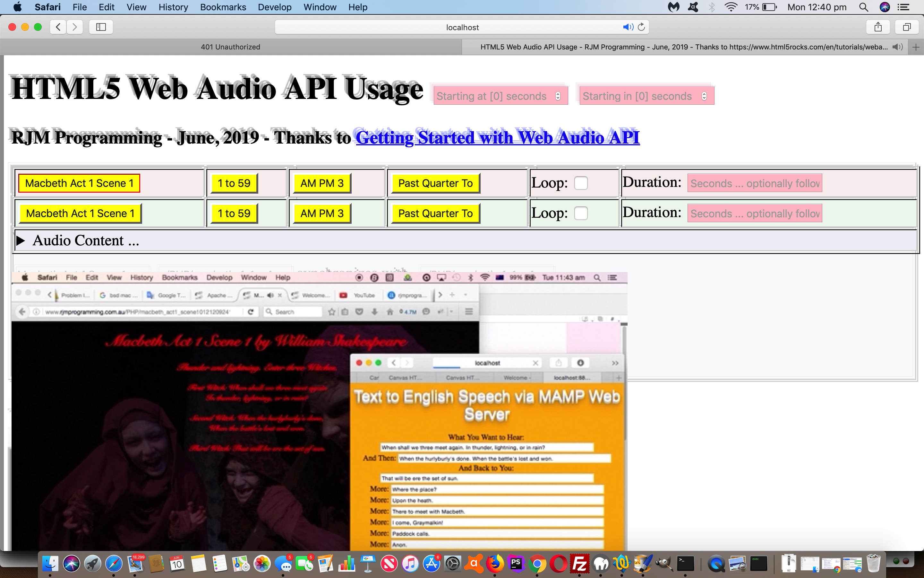Open App Store from the Dock
The width and height of the screenshot is (924, 578).
[x=432, y=564]
